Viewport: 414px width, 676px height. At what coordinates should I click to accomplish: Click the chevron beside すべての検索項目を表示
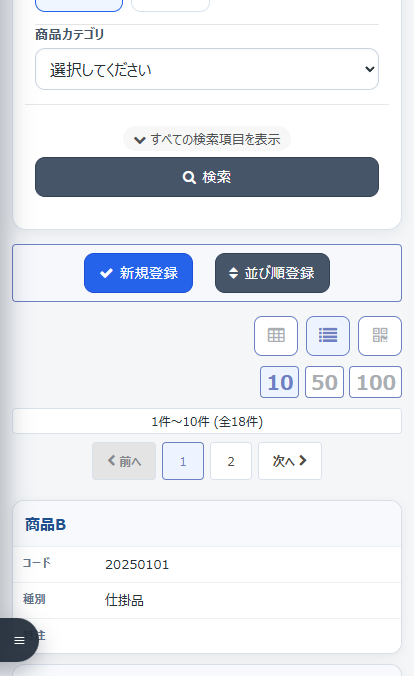[139, 140]
